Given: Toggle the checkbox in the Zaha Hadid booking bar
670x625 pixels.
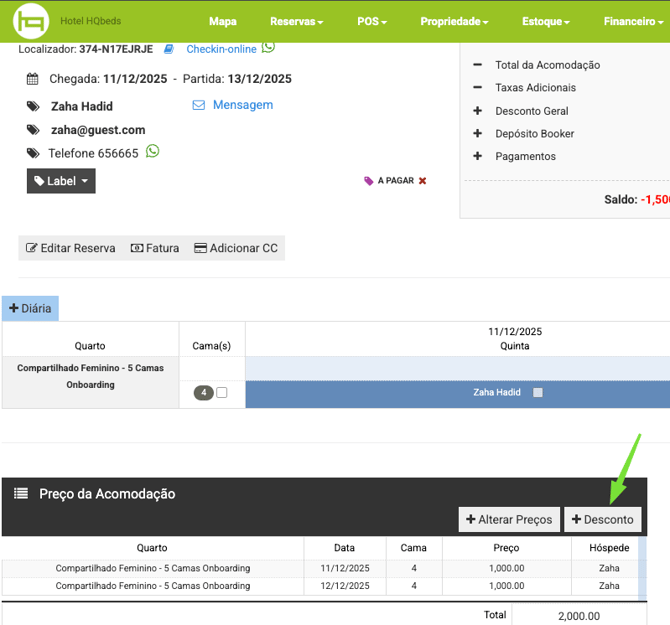Looking at the screenshot, I should [537, 393].
